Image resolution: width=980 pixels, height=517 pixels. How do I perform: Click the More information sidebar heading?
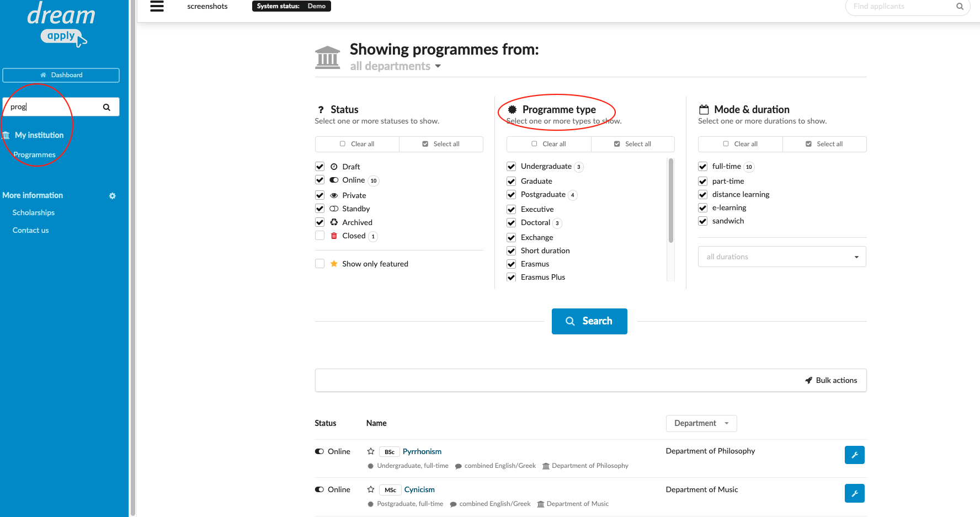tap(33, 195)
